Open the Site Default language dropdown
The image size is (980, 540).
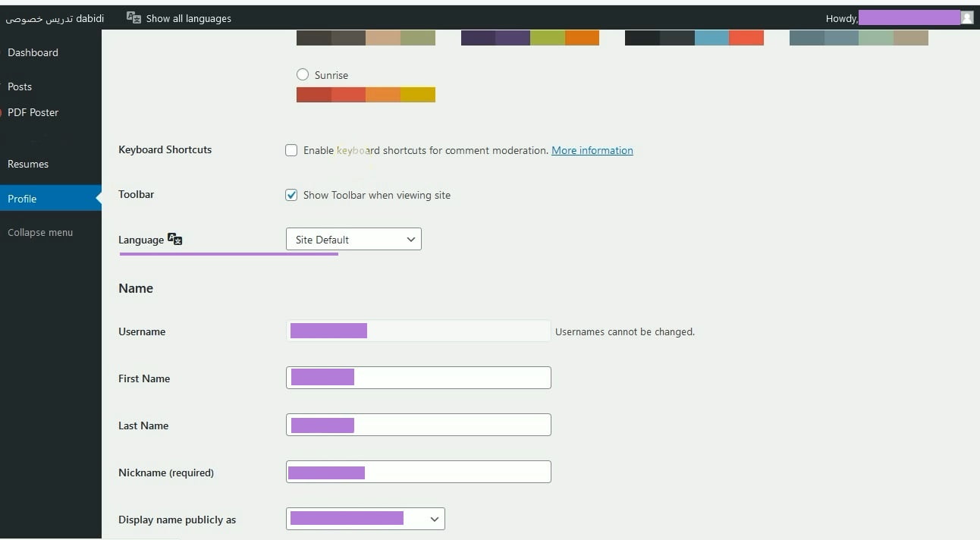coord(353,240)
